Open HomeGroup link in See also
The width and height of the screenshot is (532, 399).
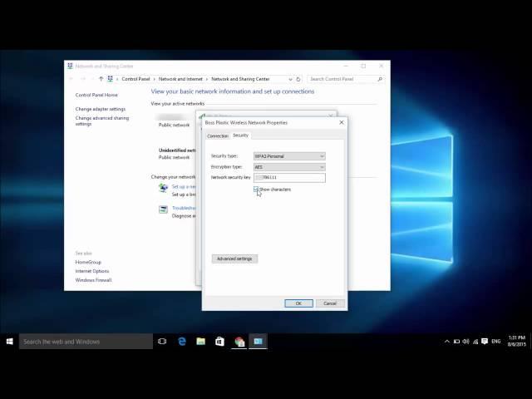coord(88,263)
